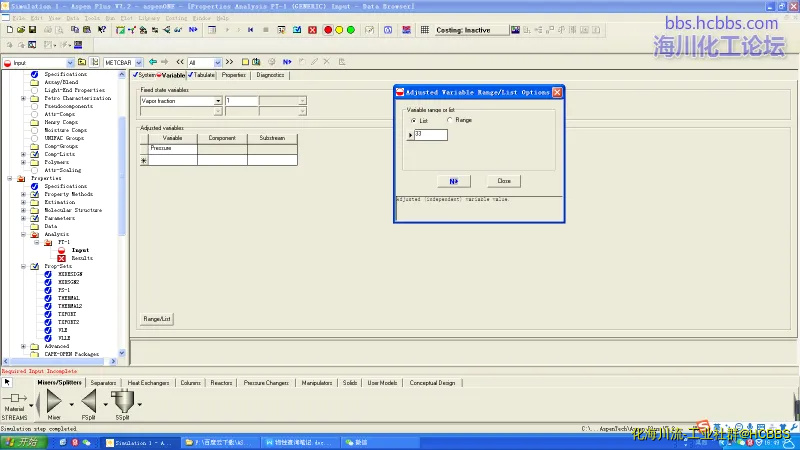Click the FSplit block icon

[x=89, y=401]
